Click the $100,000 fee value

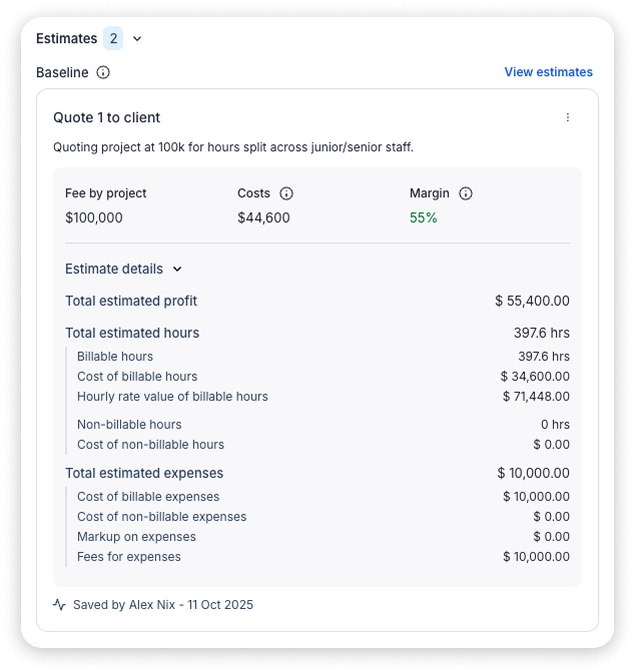pos(94,218)
